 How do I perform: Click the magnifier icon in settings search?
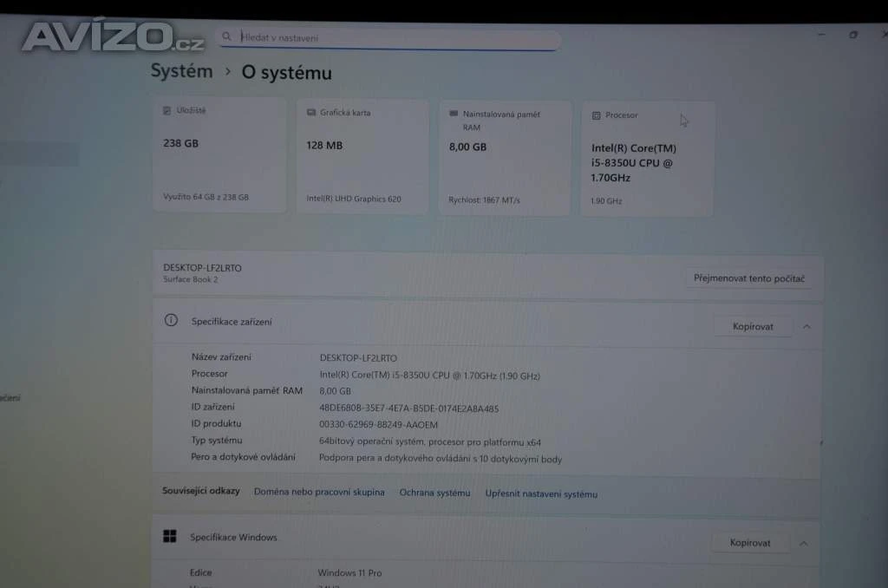tap(227, 36)
